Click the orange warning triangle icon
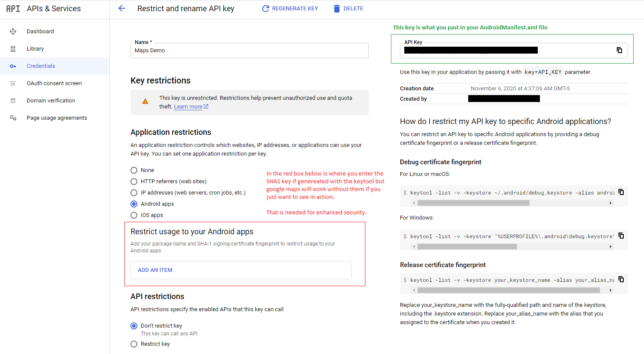This screenshot has height=354, width=644. (145, 102)
